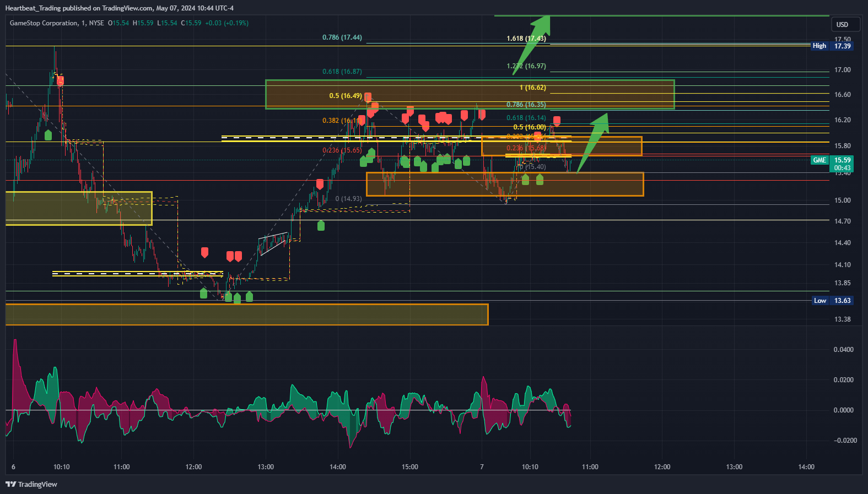The image size is (868, 494).
Task: Click the 00:43 bar countdown timer
Action: click(x=842, y=168)
